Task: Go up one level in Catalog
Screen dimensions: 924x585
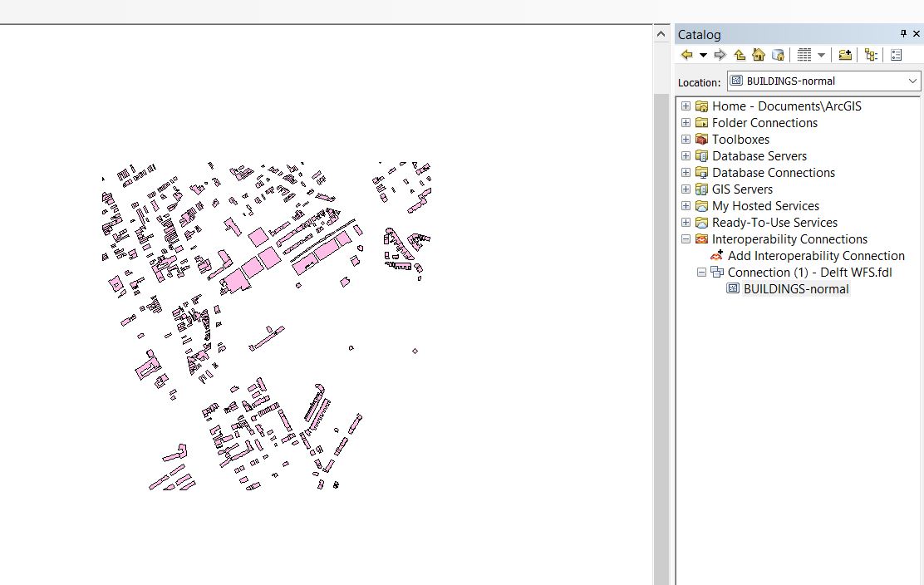Action: [740, 55]
